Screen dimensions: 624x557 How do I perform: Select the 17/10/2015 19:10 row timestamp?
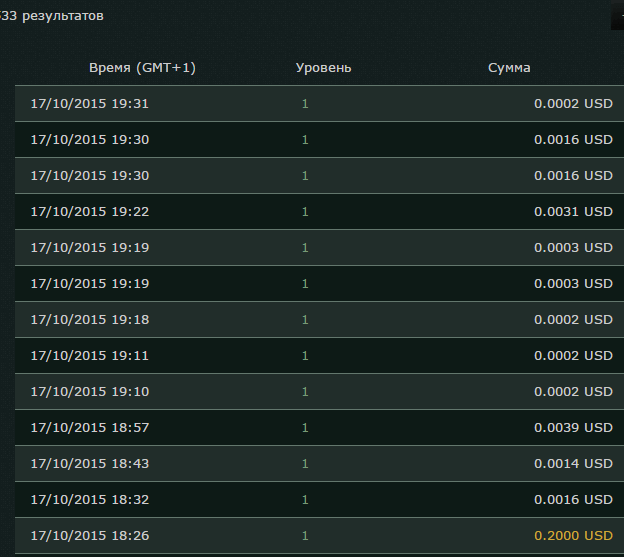90,392
